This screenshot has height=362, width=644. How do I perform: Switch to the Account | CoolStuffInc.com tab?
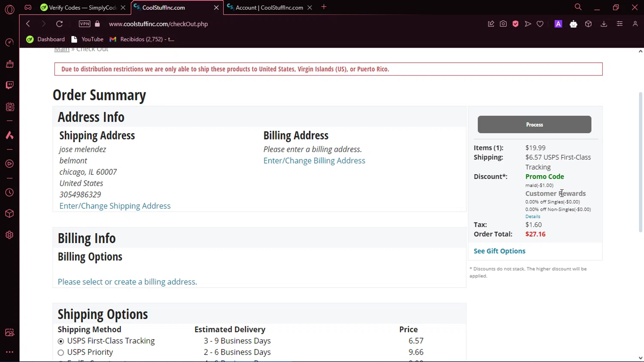pos(270,8)
